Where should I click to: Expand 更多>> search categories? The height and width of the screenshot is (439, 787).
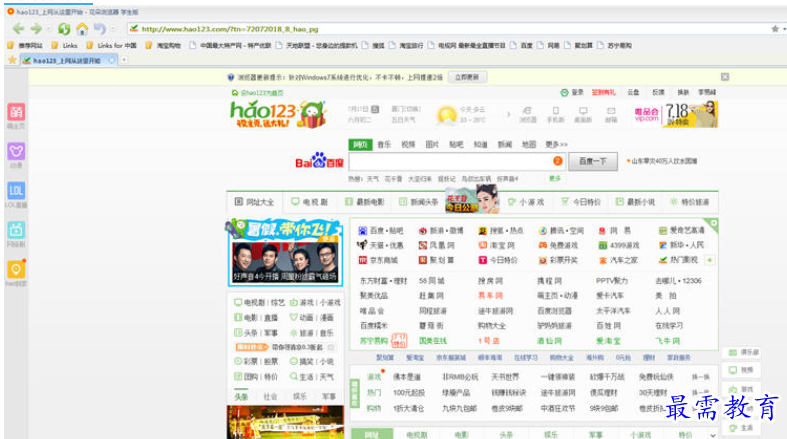[x=556, y=144]
